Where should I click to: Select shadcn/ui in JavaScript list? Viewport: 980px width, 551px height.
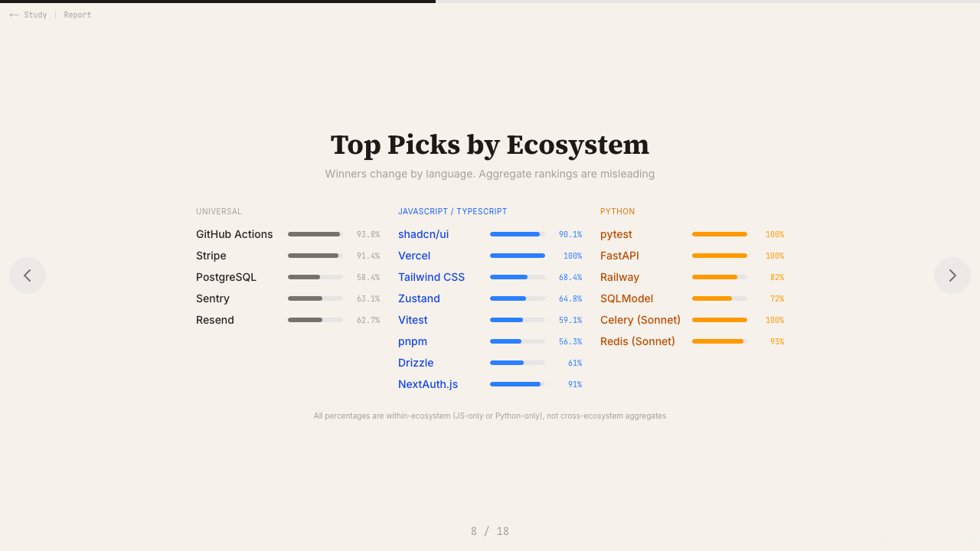(423, 234)
